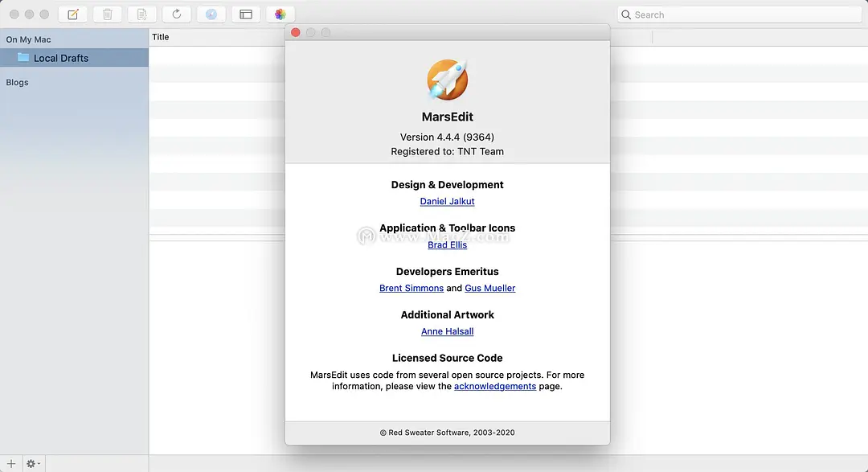Open the Brent Simmons link

pyautogui.click(x=411, y=288)
